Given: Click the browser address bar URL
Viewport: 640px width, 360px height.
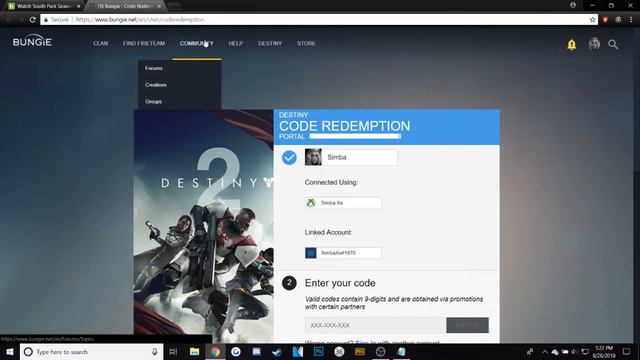Looking at the screenshot, I should pyautogui.click(x=140, y=20).
